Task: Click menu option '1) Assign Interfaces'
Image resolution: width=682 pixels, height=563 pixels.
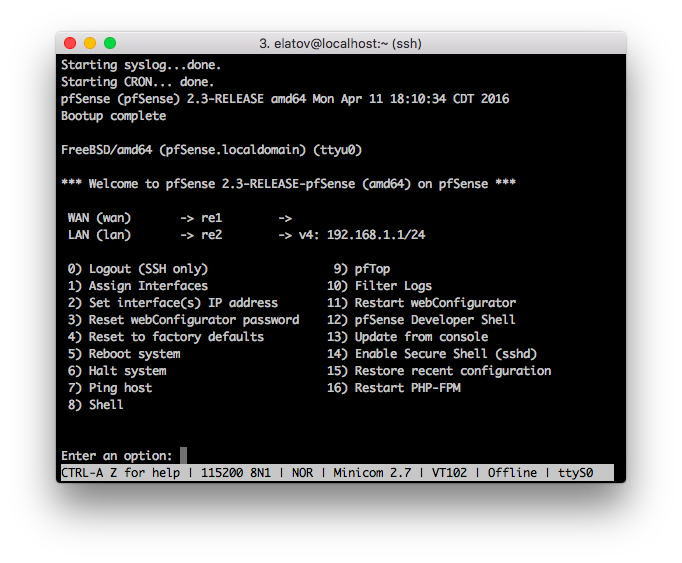Action: pos(138,286)
